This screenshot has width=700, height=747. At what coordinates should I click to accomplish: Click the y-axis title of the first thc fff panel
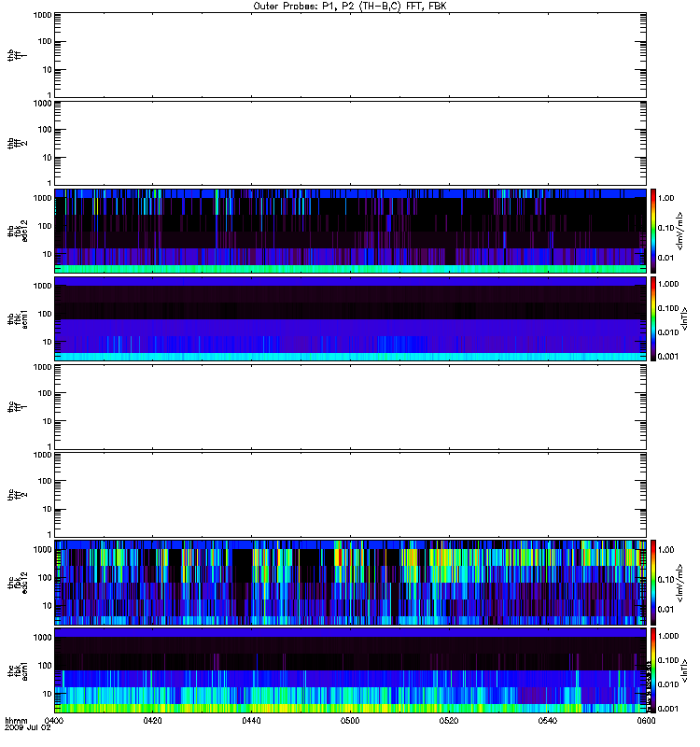pyautogui.click(x=18, y=407)
